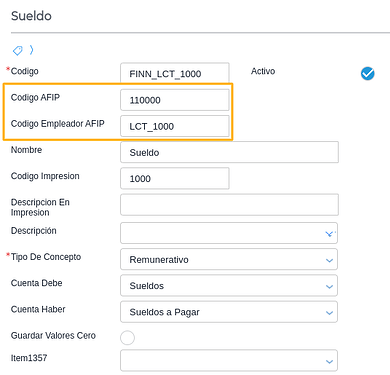Click the Cuenta Haber label
This screenshot has height=375, width=390.
(38, 309)
